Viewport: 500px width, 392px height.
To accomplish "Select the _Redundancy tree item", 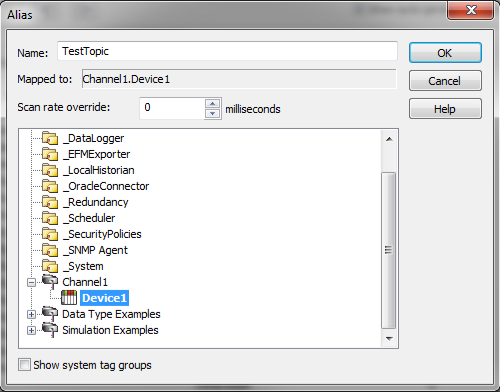I will 96,202.
